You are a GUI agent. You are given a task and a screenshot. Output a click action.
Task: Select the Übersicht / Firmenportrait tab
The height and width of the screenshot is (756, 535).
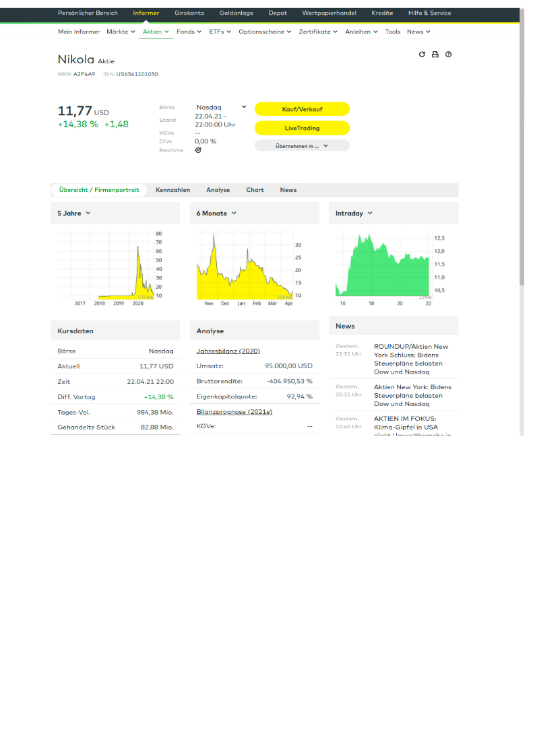[99, 190]
